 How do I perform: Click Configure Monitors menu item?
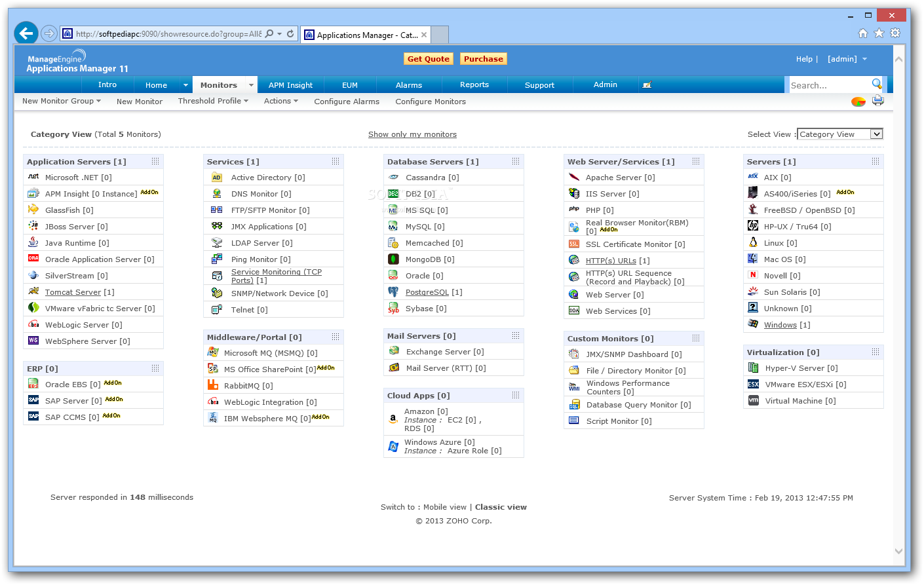[x=431, y=102]
